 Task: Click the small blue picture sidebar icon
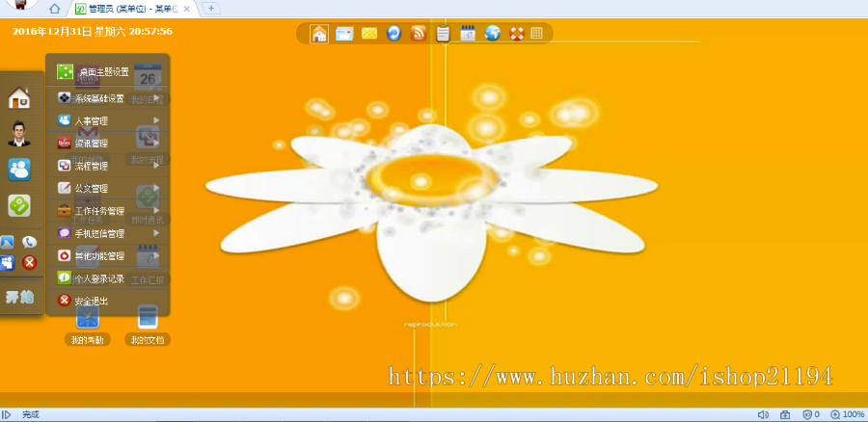click(x=7, y=242)
